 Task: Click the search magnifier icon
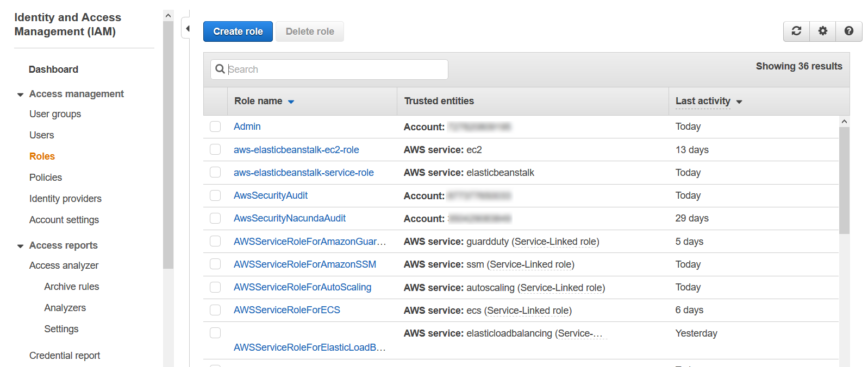tap(220, 69)
